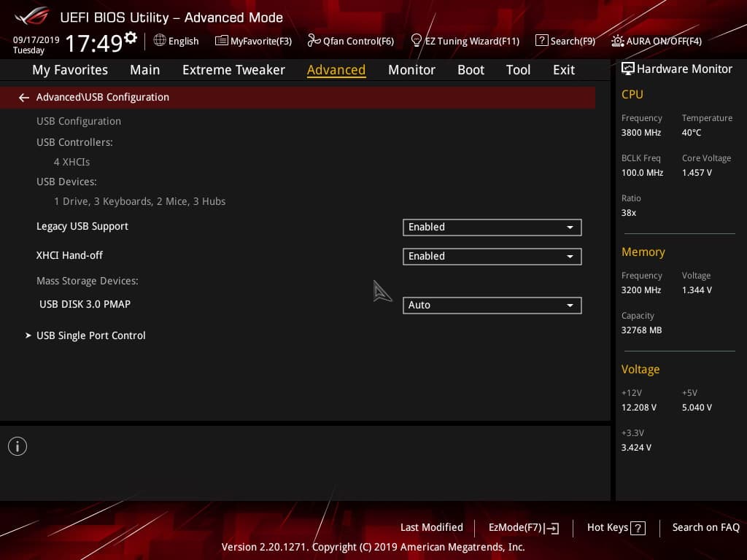Click the Hardware Monitor display icon
Image resolution: width=747 pixels, height=560 pixels.
tap(628, 69)
